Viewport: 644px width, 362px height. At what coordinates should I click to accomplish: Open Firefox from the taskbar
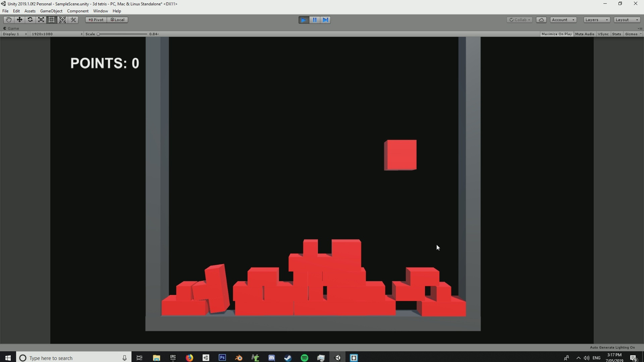[190, 358]
